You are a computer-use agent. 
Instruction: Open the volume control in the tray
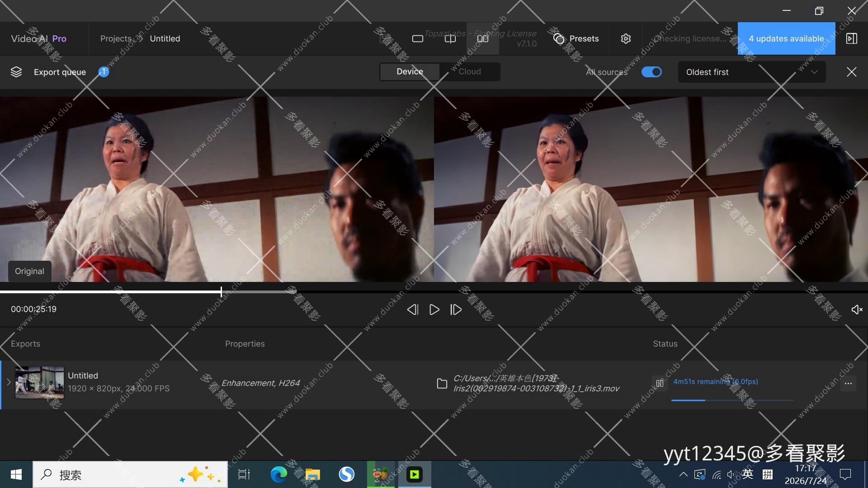[731, 474]
